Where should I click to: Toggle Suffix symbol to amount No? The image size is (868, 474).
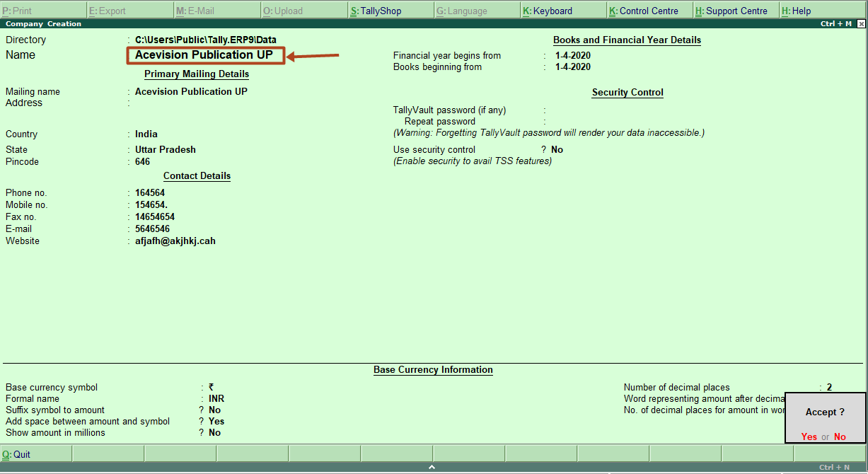tap(215, 410)
